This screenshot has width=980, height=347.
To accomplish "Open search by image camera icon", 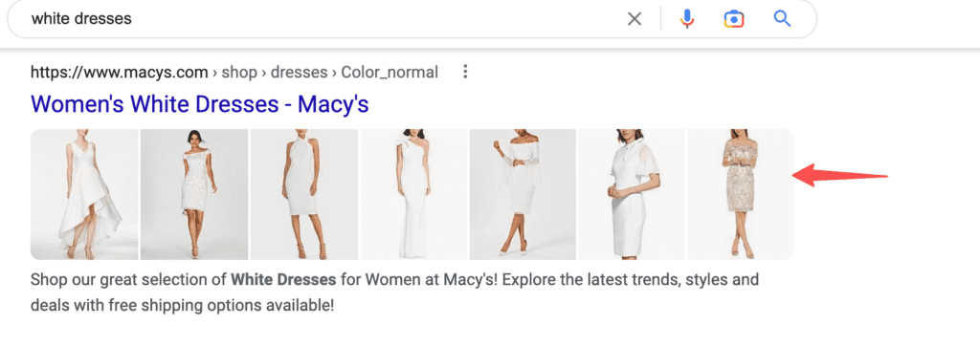I will pos(734,19).
